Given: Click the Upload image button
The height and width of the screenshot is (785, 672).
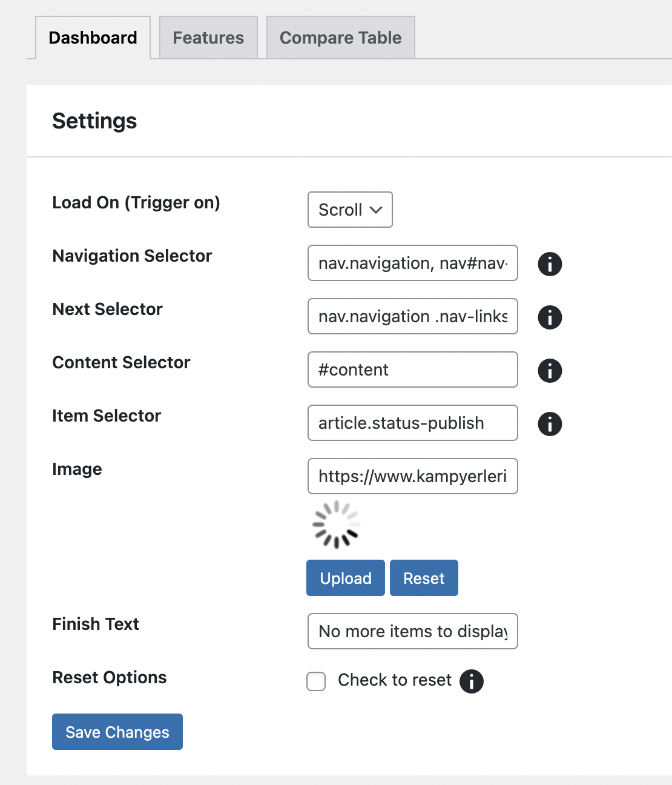Looking at the screenshot, I should coord(345,578).
